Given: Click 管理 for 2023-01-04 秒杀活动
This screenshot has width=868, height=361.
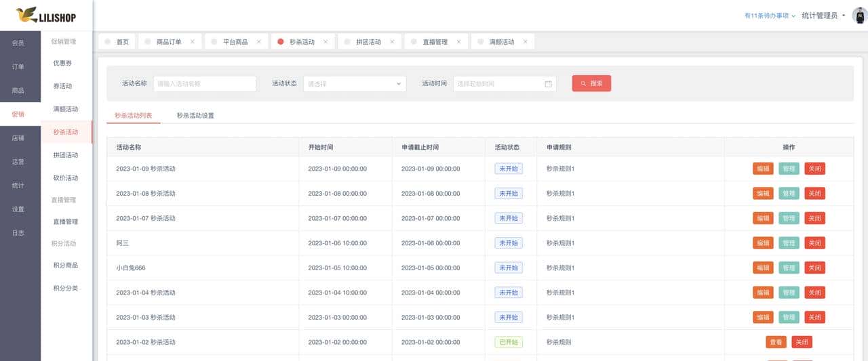Looking at the screenshot, I should 789,292.
